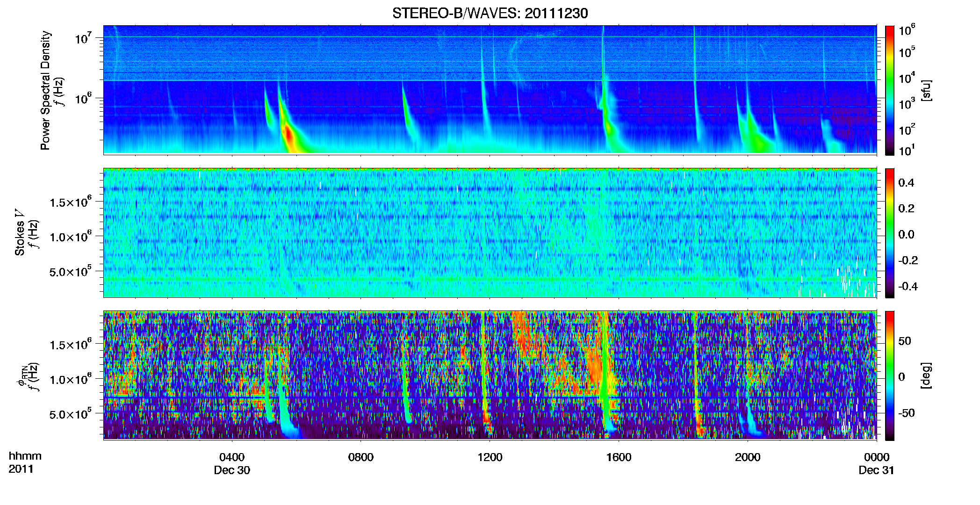Click the 0.0 label on the Stokes colorbar
Screen dimensions: 980x505
pyautogui.click(x=906, y=234)
